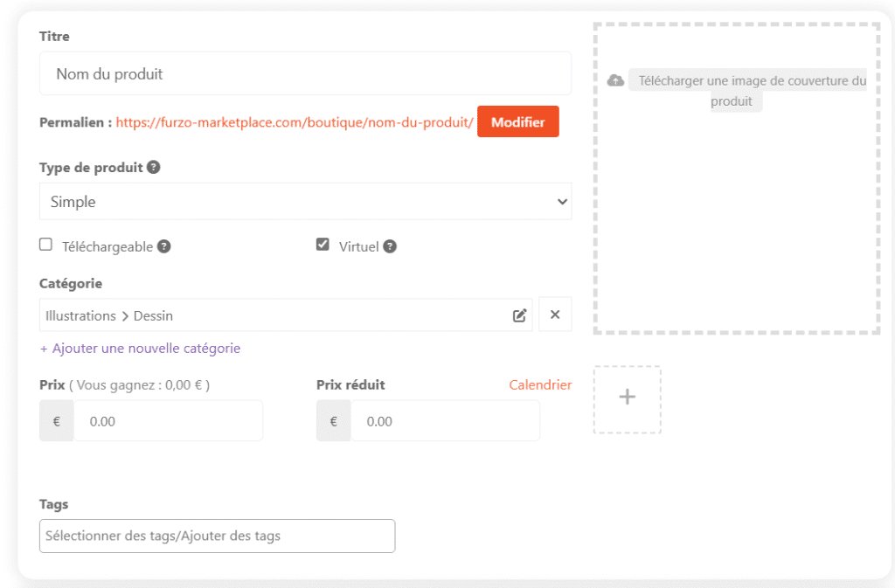Open the Type de produit dropdown
Viewport: 895px width, 588px height.
(305, 201)
